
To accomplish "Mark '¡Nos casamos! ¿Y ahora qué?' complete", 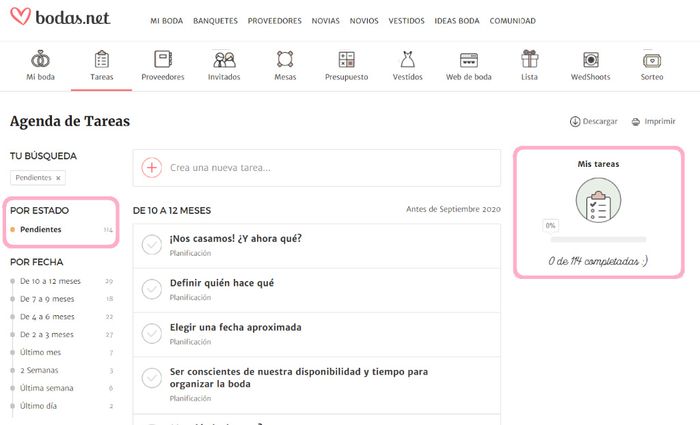I will [x=152, y=245].
